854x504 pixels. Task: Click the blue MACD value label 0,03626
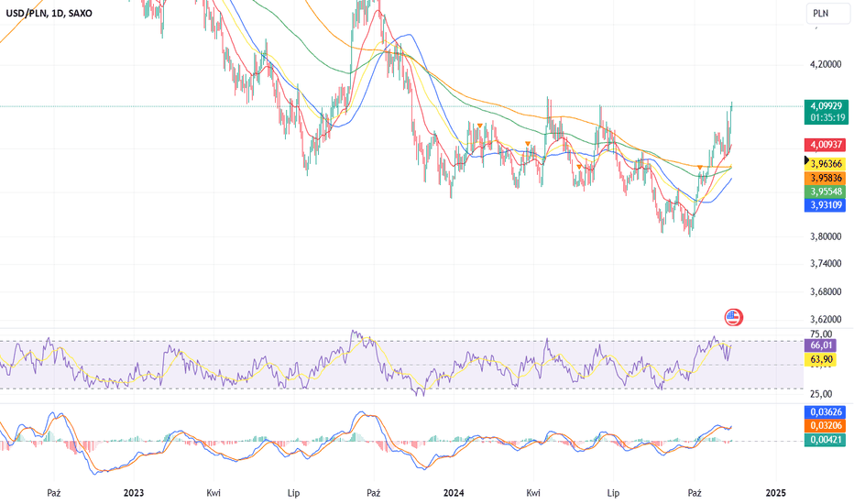[825, 412]
